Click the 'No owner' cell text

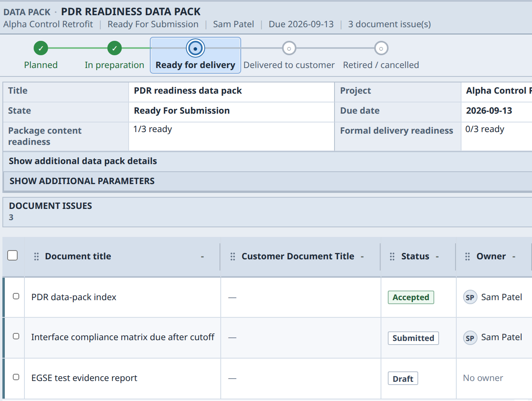483,378
